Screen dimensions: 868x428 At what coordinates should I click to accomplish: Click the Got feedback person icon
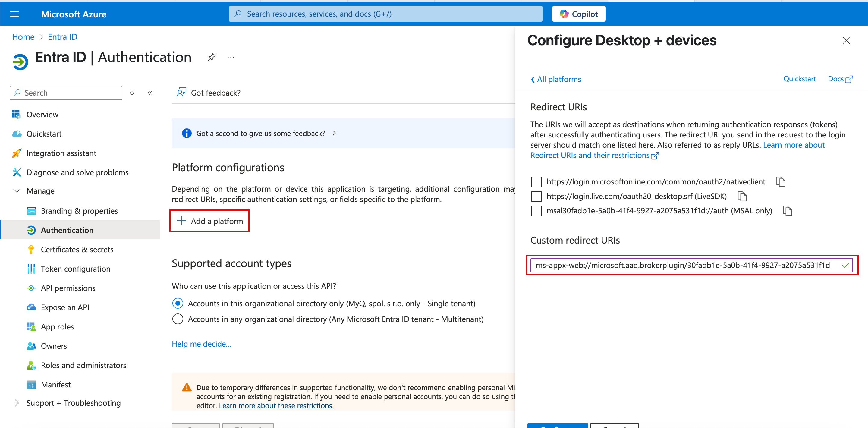click(181, 93)
